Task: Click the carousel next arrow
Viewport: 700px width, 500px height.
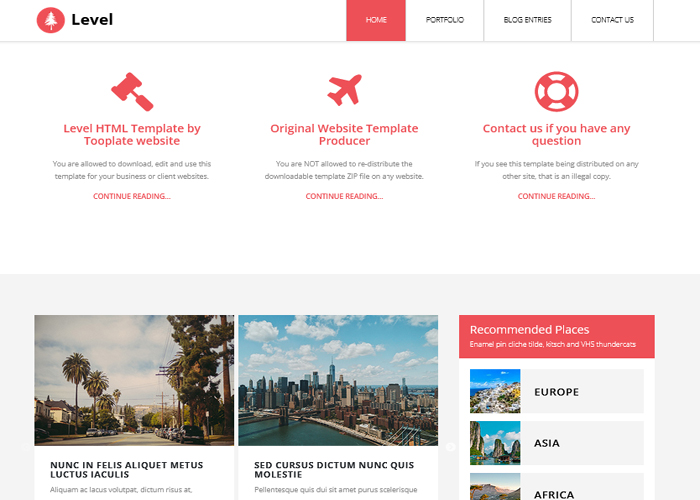Action: pyautogui.click(x=450, y=446)
